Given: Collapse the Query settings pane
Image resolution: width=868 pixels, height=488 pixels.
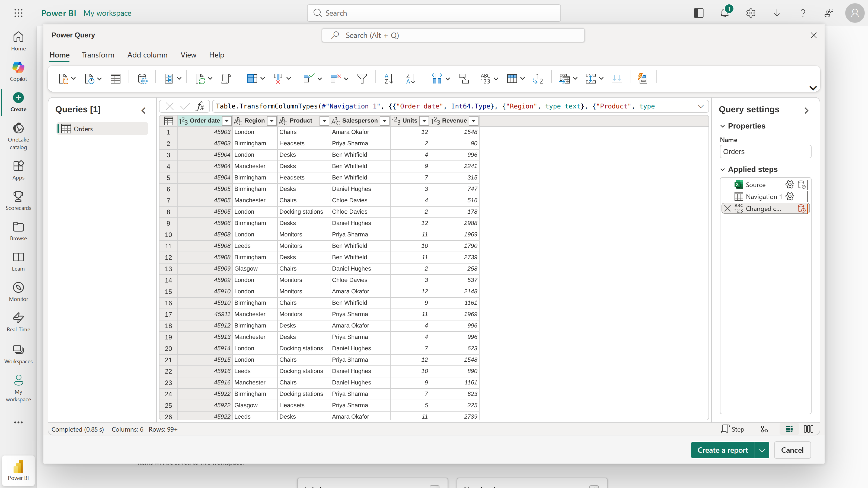Looking at the screenshot, I should [x=806, y=110].
